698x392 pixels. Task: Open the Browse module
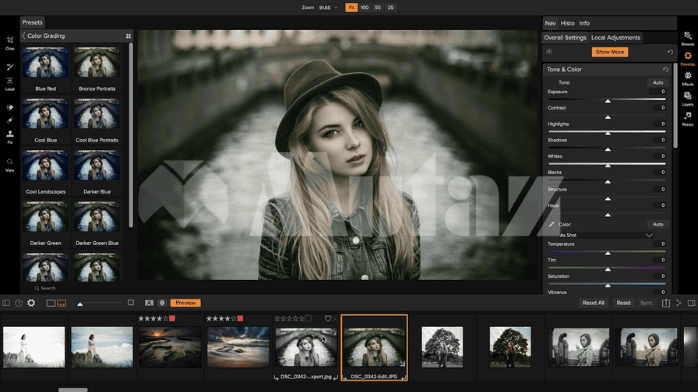687,38
